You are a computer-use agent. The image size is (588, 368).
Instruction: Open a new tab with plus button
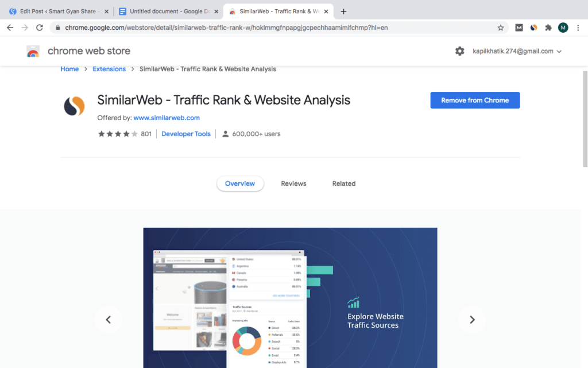pyautogui.click(x=343, y=11)
